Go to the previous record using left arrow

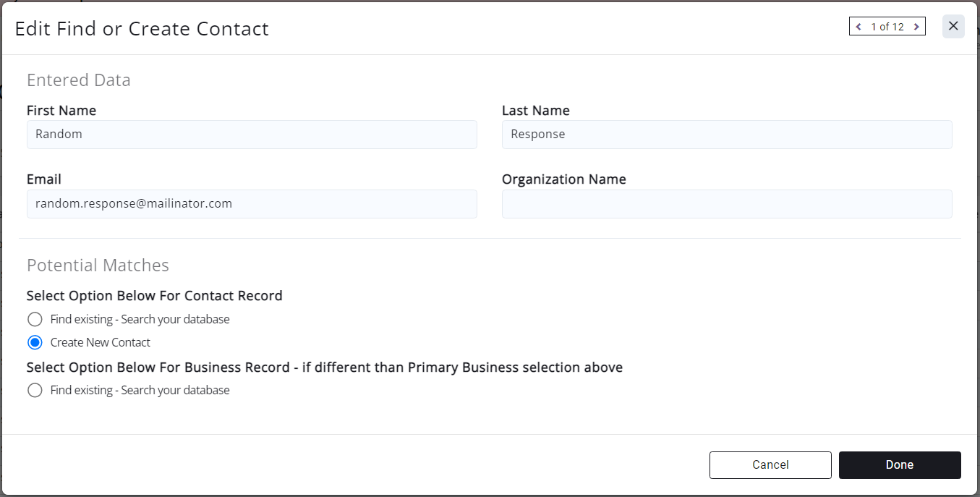coord(858,27)
